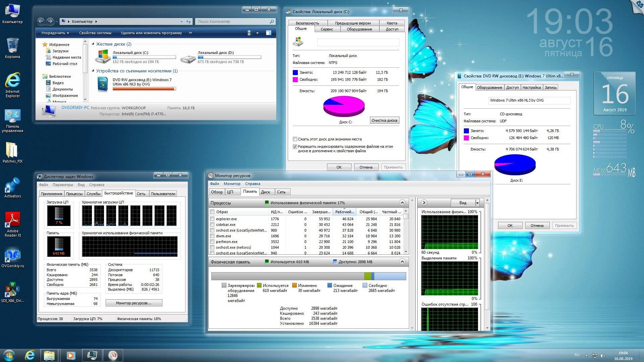
Task: Collapse the Жесткие диски group
Action: 93,44
